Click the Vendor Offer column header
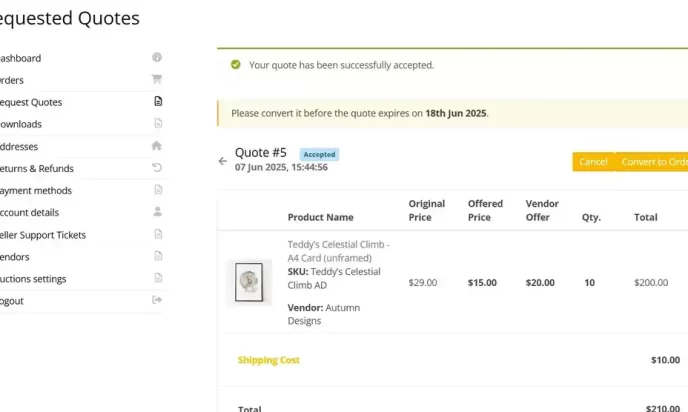The height and width of the screenshot is (412, 688). click(x=542, y=210)
